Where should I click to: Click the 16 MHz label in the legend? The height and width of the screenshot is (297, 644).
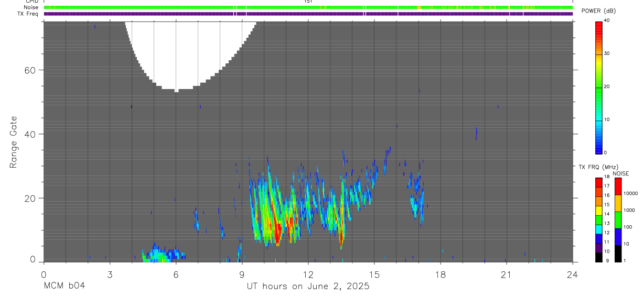click(607, 195)
